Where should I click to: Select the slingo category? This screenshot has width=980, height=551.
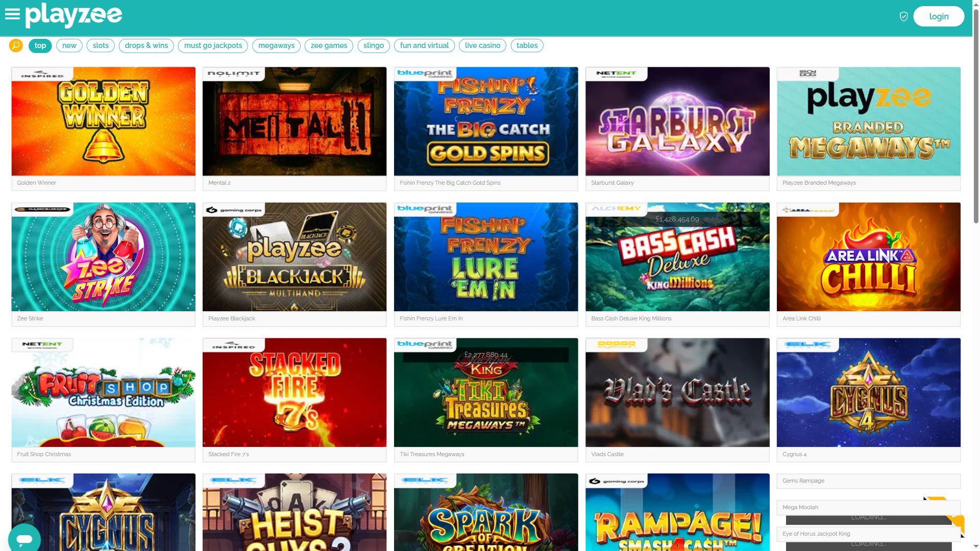click(x=374, y=45)
